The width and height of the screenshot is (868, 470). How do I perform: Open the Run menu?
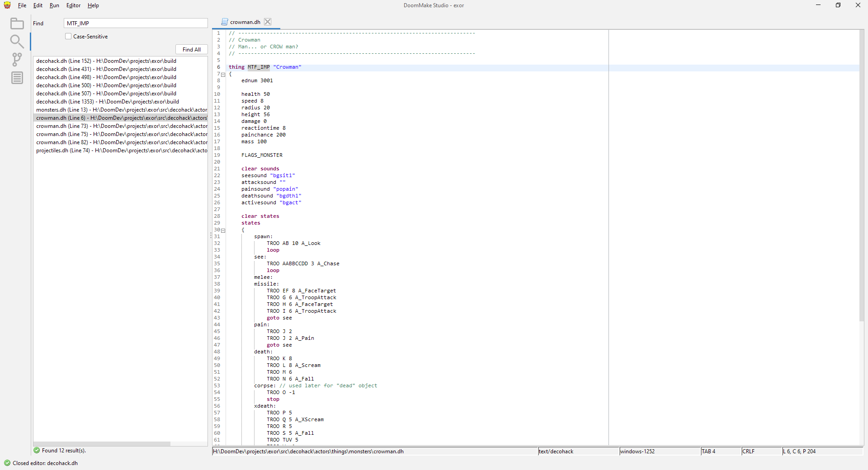point(54,5)
